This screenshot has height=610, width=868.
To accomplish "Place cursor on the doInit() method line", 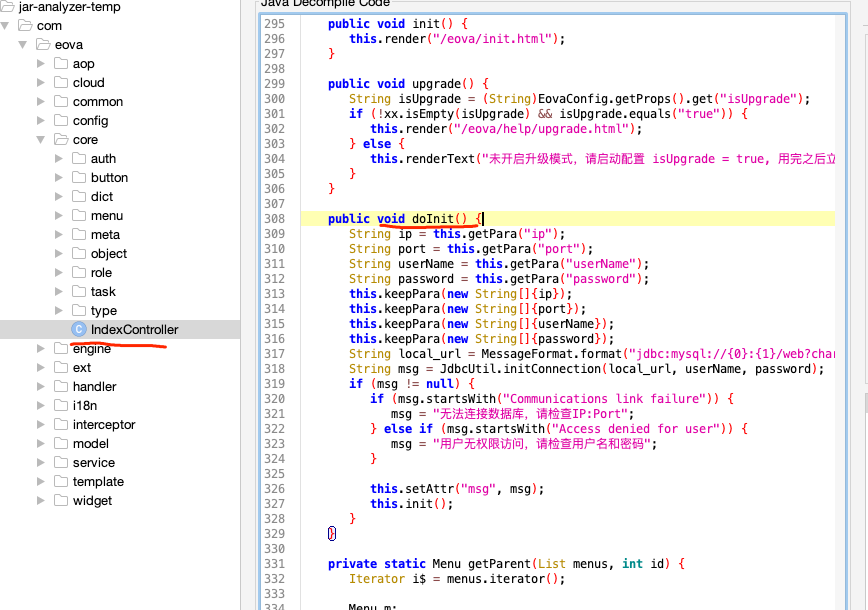I will point(567,219).
